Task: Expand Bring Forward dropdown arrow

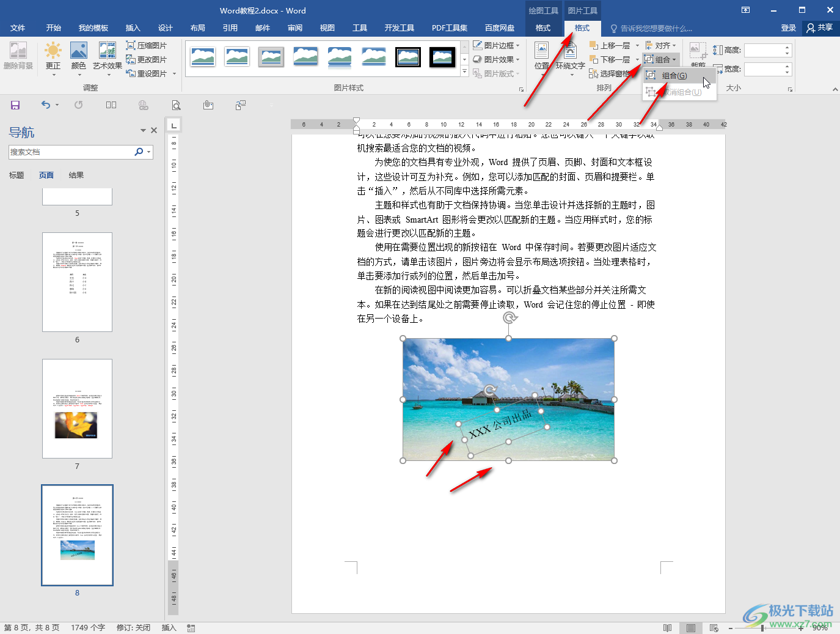Action: pos(637,45)
